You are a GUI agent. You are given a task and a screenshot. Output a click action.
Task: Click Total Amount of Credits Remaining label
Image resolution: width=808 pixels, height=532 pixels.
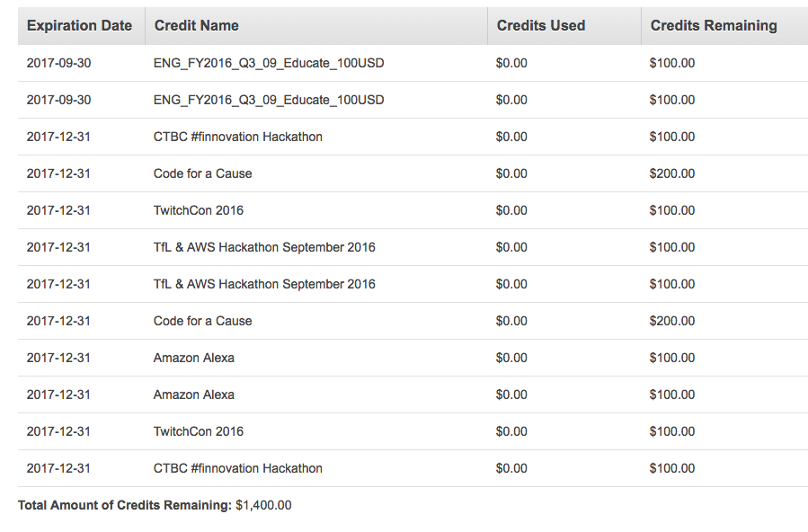(125, 505)
